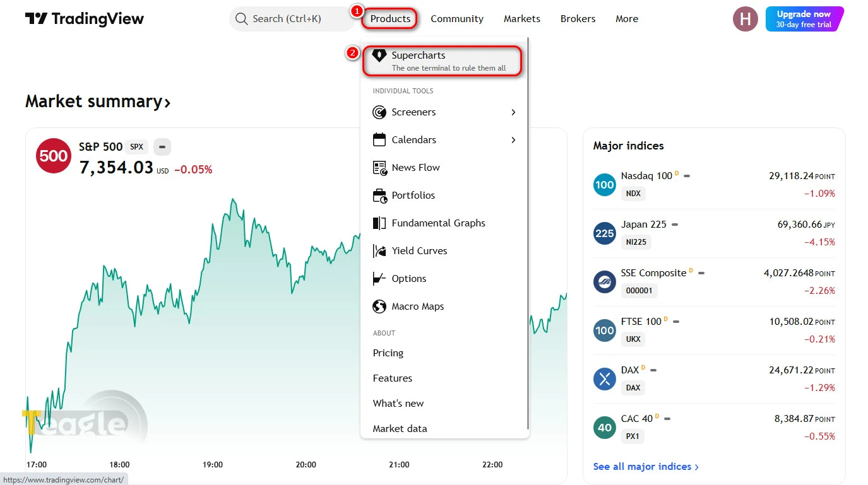The image size is (868, 485).
Task: Open the Products menu
Action: [x=390, y=19]
